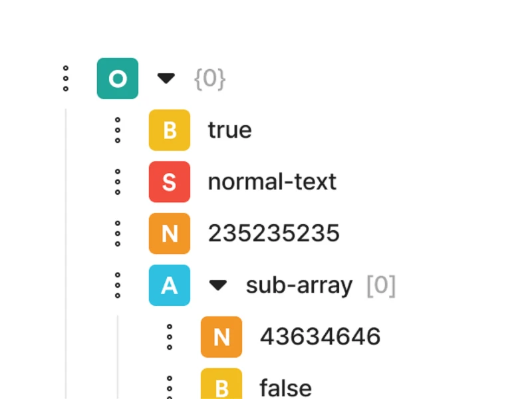The width and height of the screenshot is (532, 399).
Task: Open options dots for 43634646 row
Action: pyautogui.click(x=170, y=337)
